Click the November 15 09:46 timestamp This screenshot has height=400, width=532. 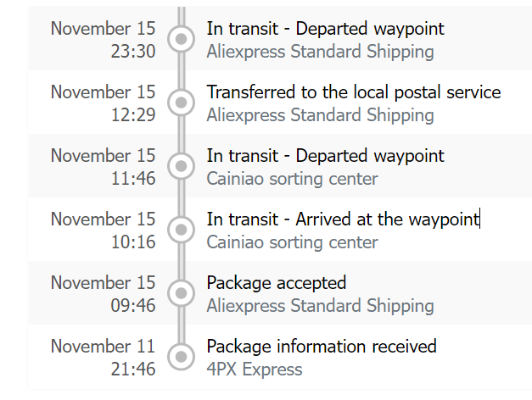[104, 293]
